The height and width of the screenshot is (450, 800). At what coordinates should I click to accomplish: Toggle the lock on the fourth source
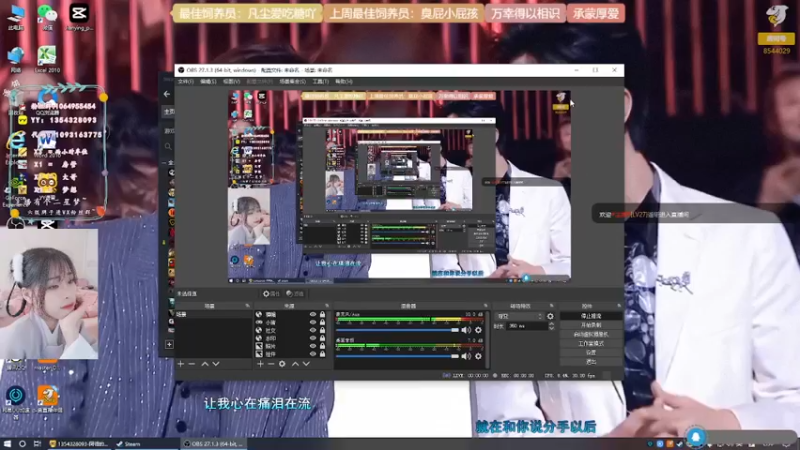coord(322,338)
